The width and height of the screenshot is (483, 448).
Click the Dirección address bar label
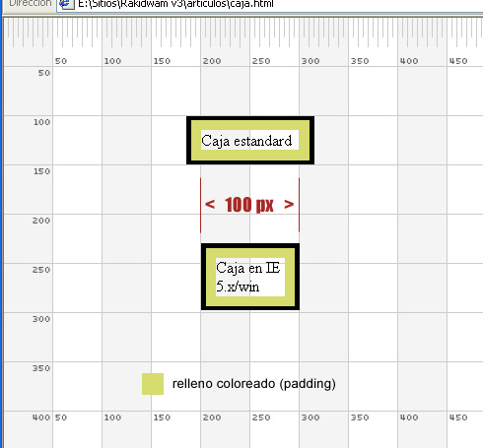[x=31, y=4]
